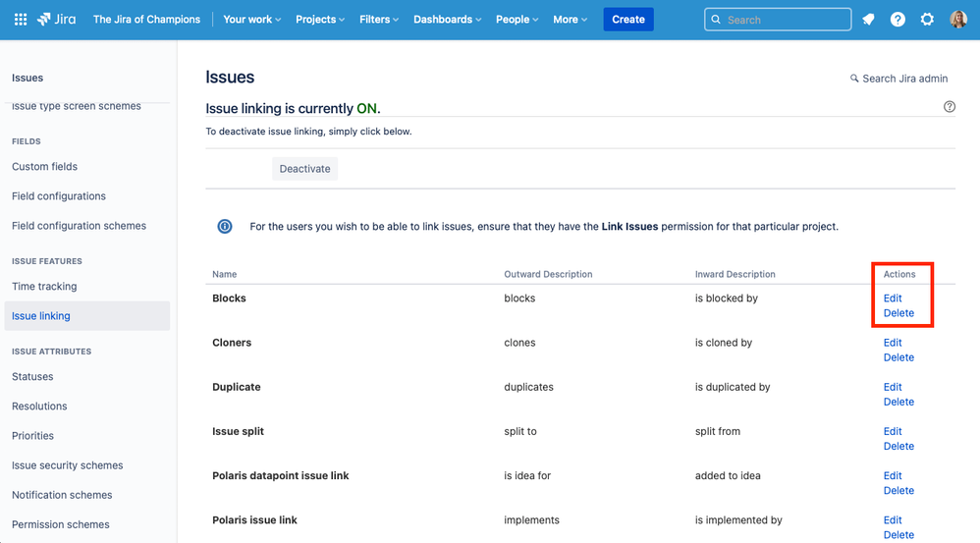Click the Jira logo in header
Viewport: 980px width, 543px height.
57,19
